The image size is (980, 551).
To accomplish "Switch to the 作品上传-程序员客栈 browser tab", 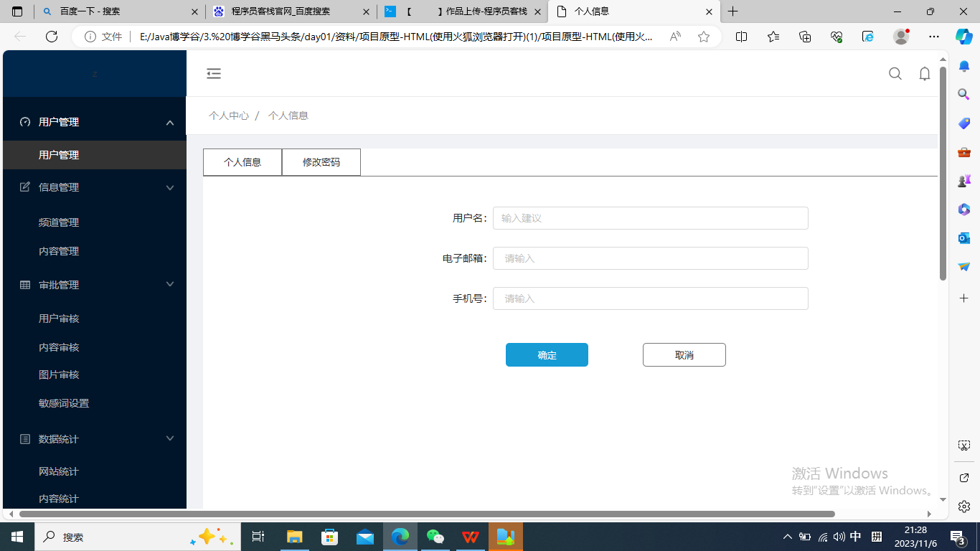I will 462,11.
